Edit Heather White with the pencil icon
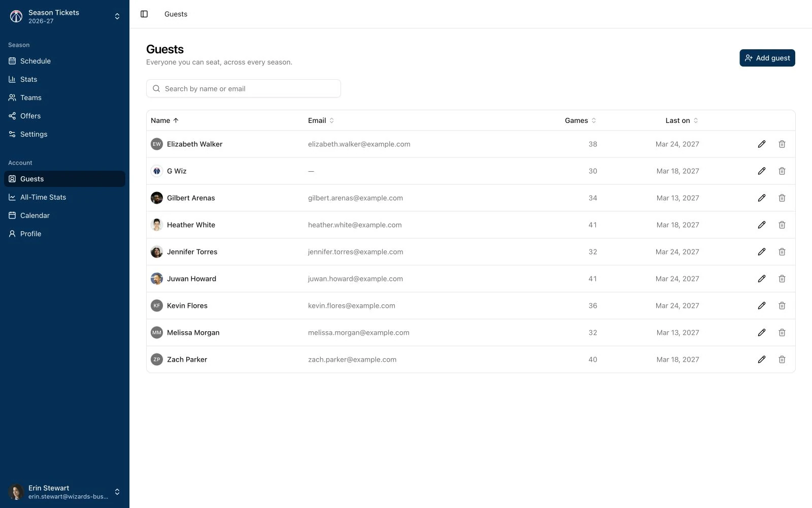The width and height of the screenshot is (812, 508). coord(762,225)
